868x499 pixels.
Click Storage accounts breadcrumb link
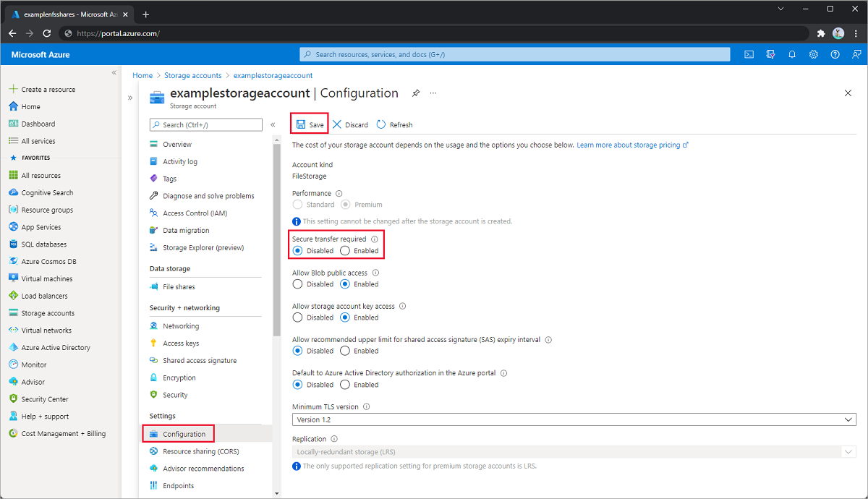(192, 75)
